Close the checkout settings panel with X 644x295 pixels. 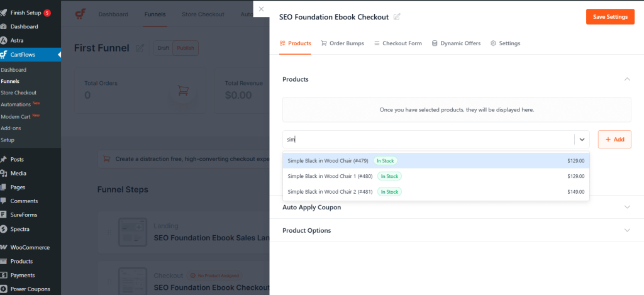point(261,9)
